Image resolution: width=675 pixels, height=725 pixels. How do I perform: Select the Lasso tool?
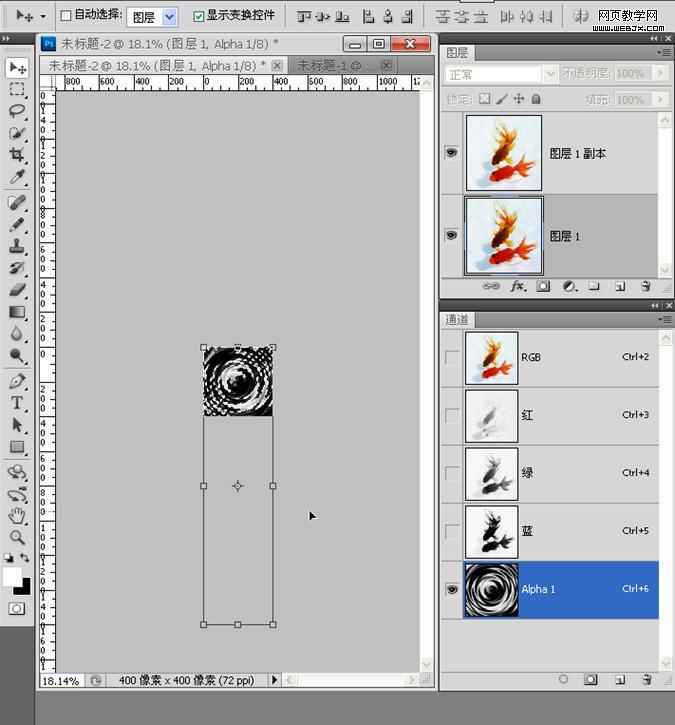point(18,111)
